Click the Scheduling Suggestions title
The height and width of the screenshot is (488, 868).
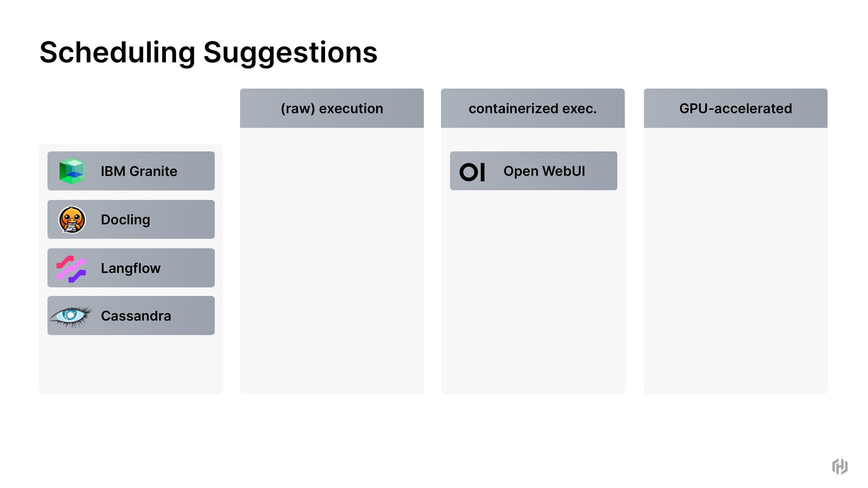coord(208,52)
